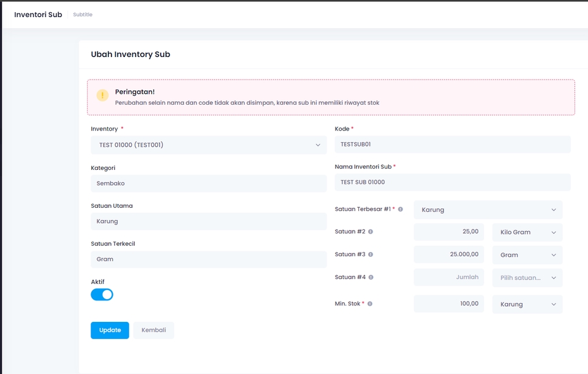Open the Kilo Gram unit dropdown
Viewport: 588px width, 374px height.
point(527,232)
